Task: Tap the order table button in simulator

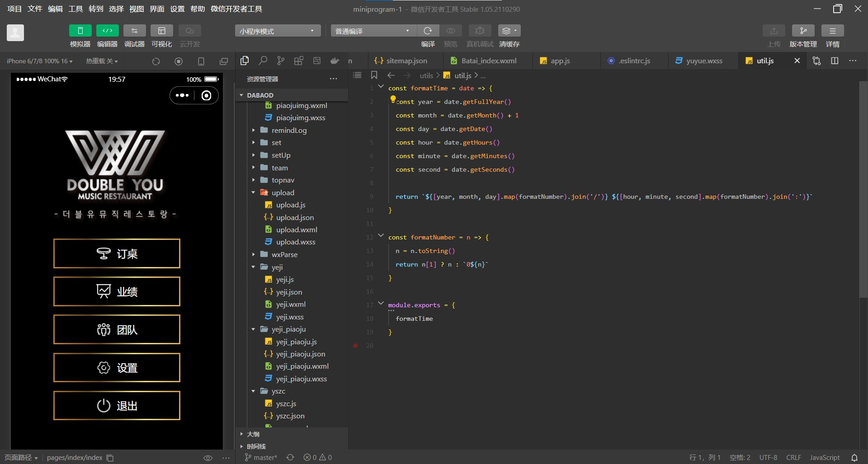Action: 117,253
